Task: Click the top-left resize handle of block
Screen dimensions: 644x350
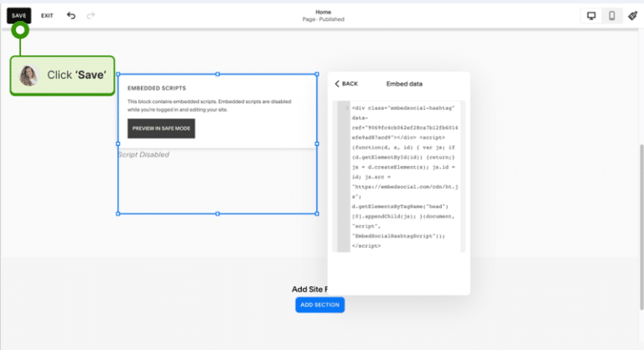Action: [x=118, y=74]
